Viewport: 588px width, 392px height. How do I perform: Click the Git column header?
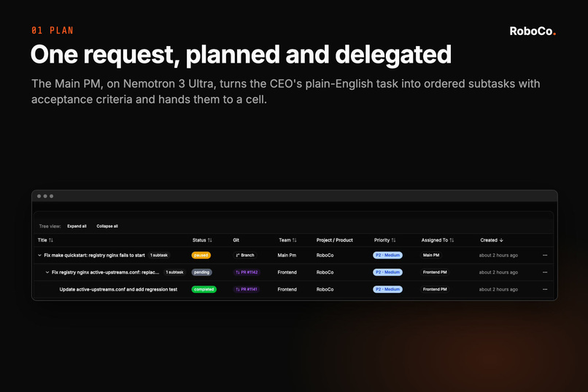click(x=236, y=240)
